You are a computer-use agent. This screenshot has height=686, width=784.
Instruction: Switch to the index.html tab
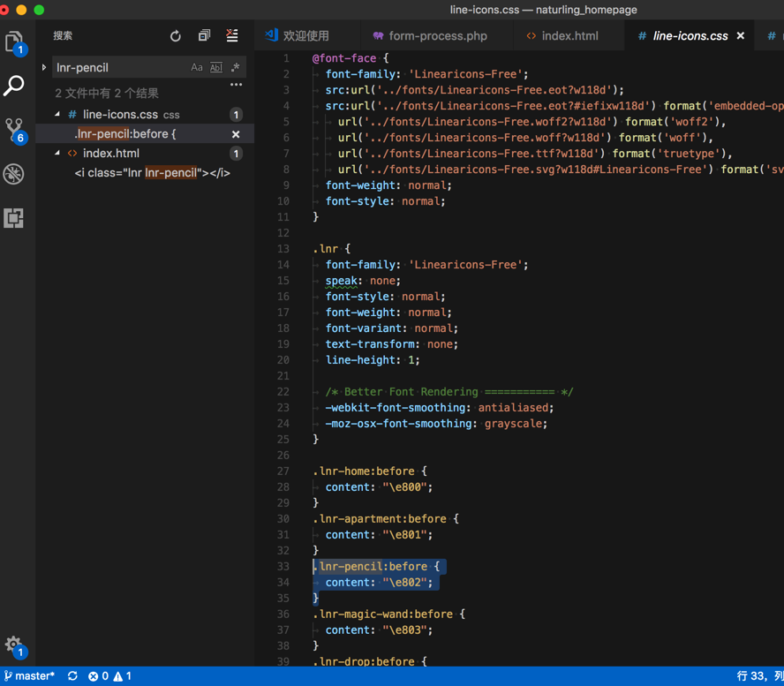[x=561, y=36]
